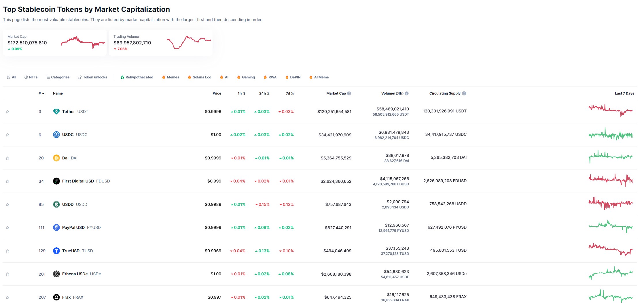Viewport: 644px width, 303px height.
Task: Star Tether to add to watchlist
Action: pos(7,112)
